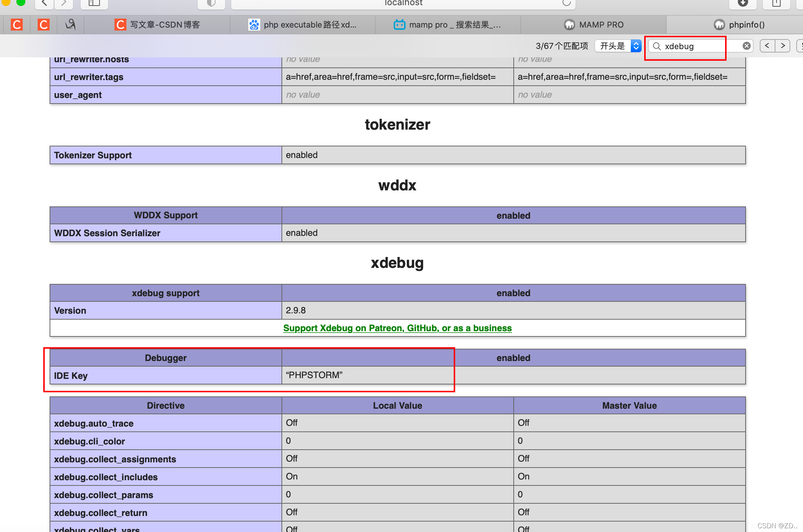Click the Master Value column header
The image size is (803, 532).
tap(629, 406)
